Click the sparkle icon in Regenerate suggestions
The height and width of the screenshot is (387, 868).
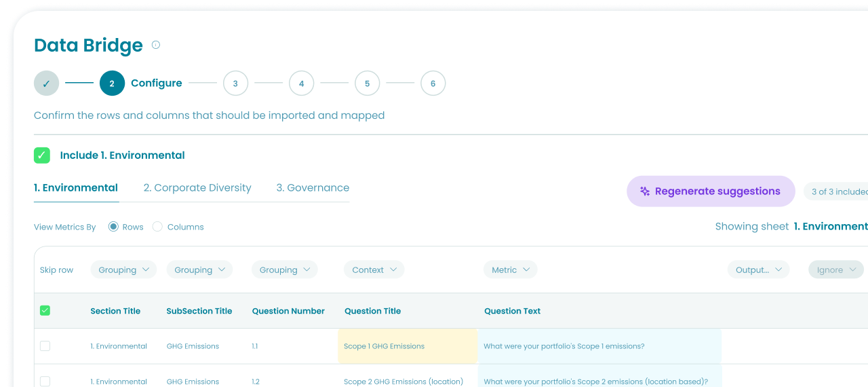(645, 191)
